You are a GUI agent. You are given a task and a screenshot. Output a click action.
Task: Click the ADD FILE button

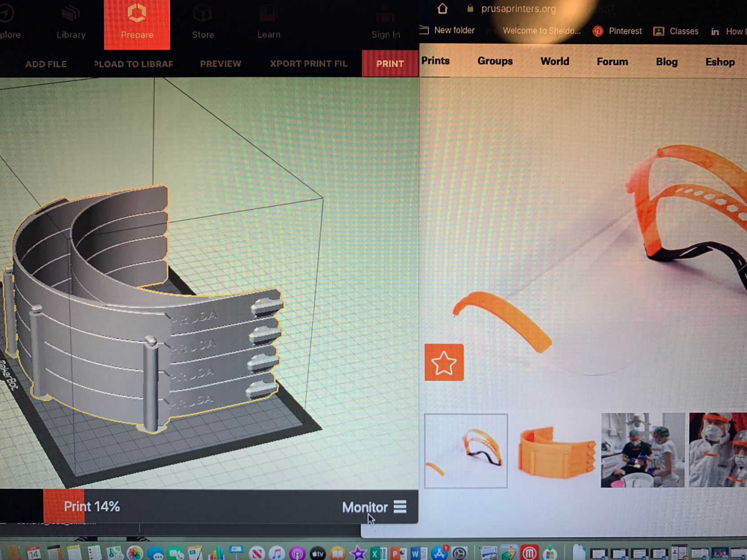point(46,64)
